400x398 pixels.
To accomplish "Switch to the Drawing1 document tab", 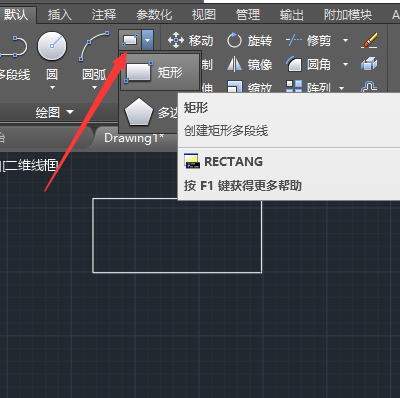I will (x=134, y=138).
